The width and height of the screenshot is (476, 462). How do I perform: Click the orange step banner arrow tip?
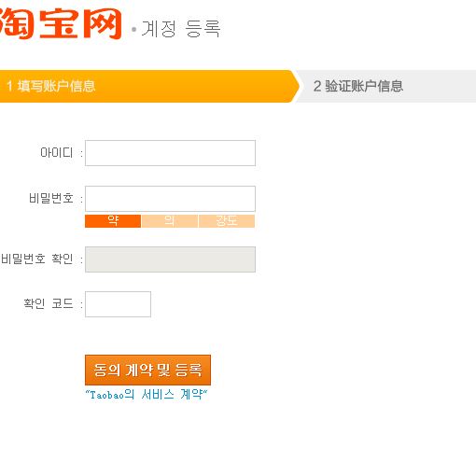(x=296, y=86)
